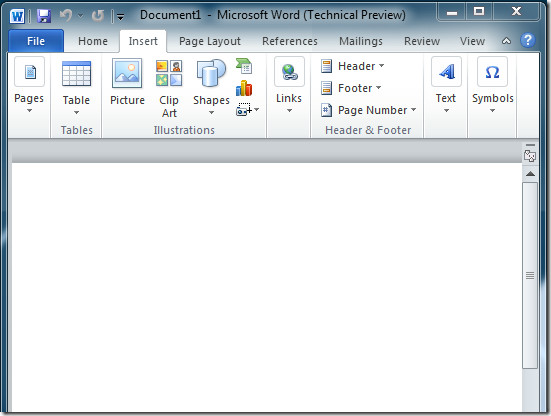Minimize the ribbon with the caret toggle
Image resolution: width=551 pixels, height=416 pixels.
tap(506, 41)
